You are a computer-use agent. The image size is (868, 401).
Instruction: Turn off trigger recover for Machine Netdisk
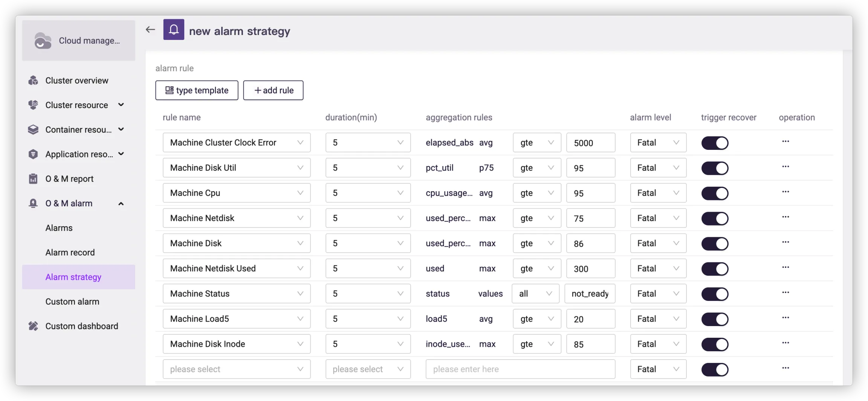click(715, 219)
